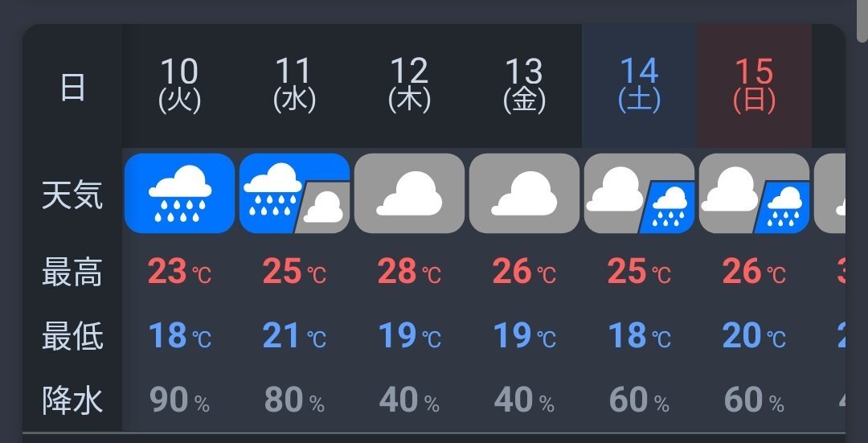Open the 10 (火) Tuesday date header
868x443 pixels.
179,86
